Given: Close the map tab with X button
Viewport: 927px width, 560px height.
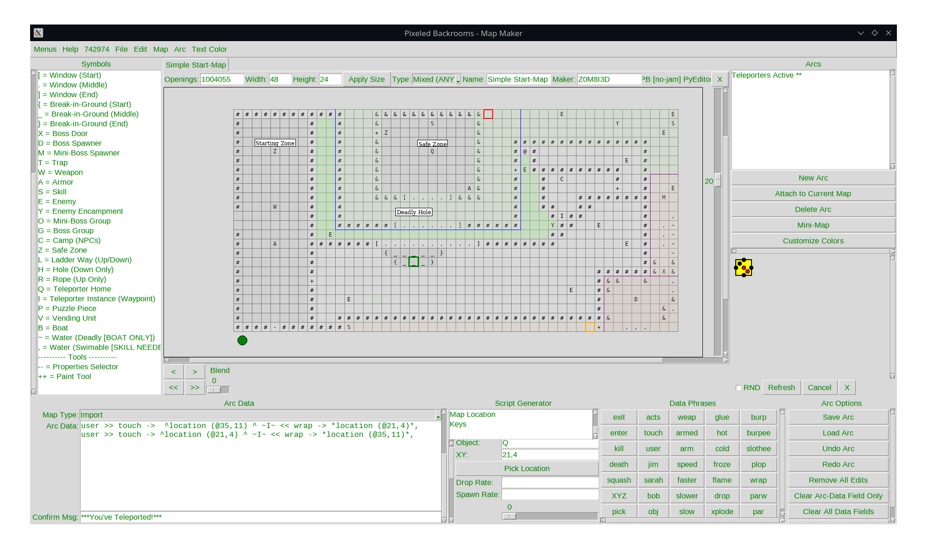Looking at the screenshot, I should tap(720, 79).
